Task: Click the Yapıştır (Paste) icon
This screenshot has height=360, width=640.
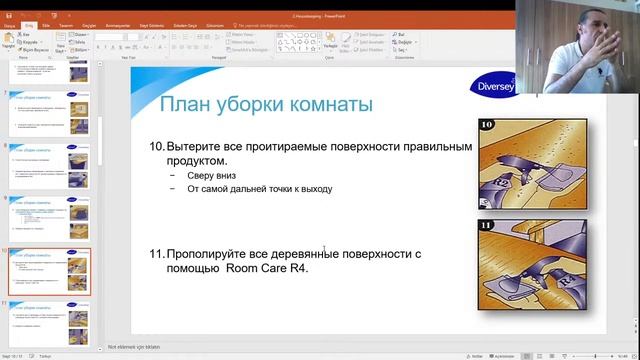Action: pyautogui.click(x=8, y=38)
